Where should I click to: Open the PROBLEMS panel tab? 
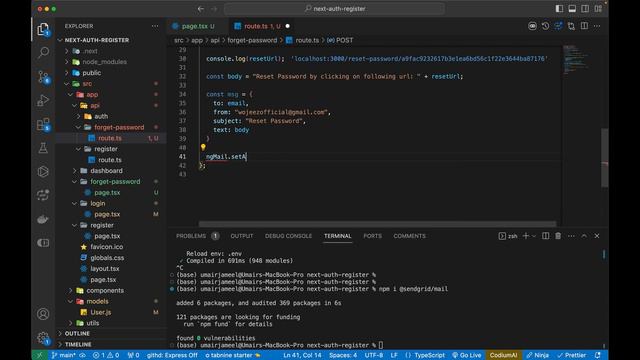pyautogui.click(x=191, y=236)
